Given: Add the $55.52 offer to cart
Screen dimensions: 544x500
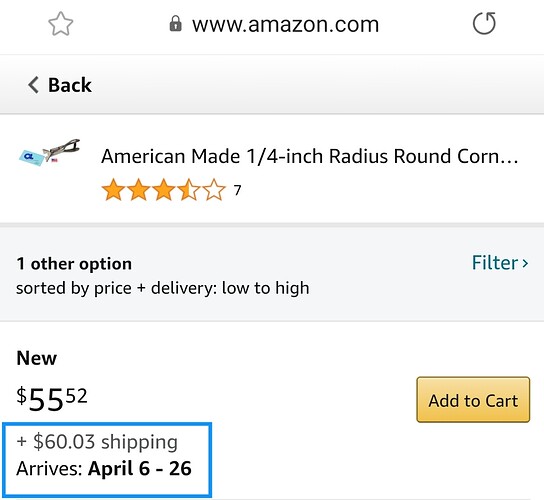Looking at the screenshot, I should (473, 400).
